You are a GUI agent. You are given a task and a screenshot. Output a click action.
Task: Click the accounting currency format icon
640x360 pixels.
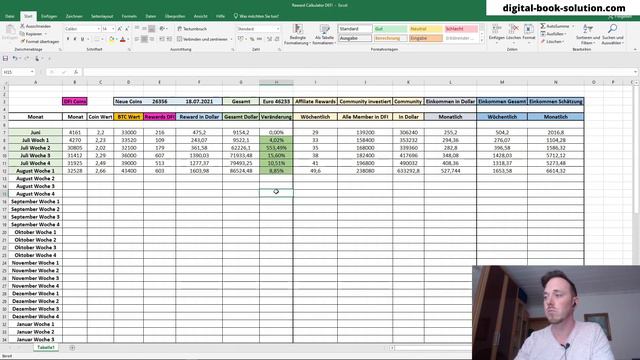click(241, 39)
